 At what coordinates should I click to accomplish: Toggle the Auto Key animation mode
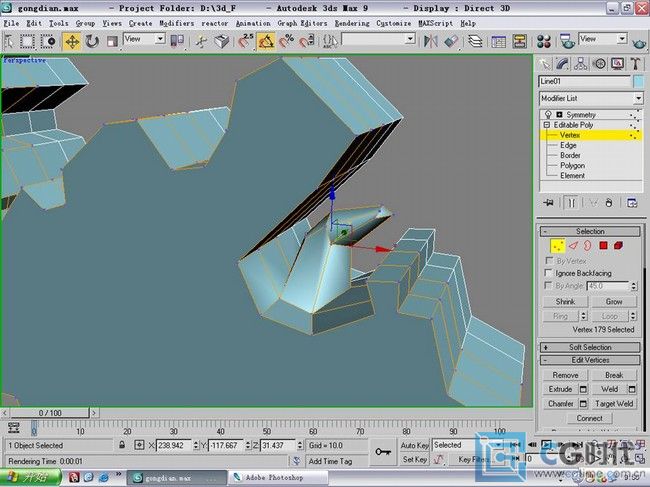pyautogui.click(x=414, y=445)
